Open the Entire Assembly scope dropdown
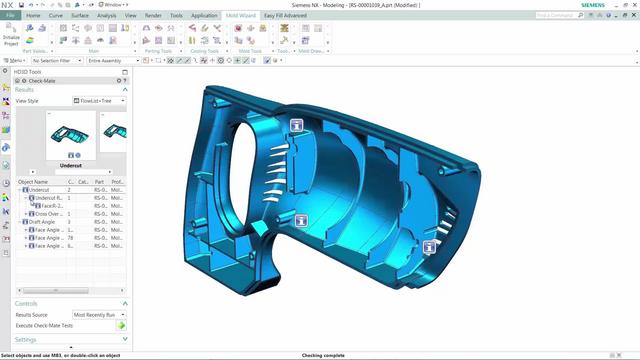This screenshot has height=360, width=640. [x=113, y=60]
